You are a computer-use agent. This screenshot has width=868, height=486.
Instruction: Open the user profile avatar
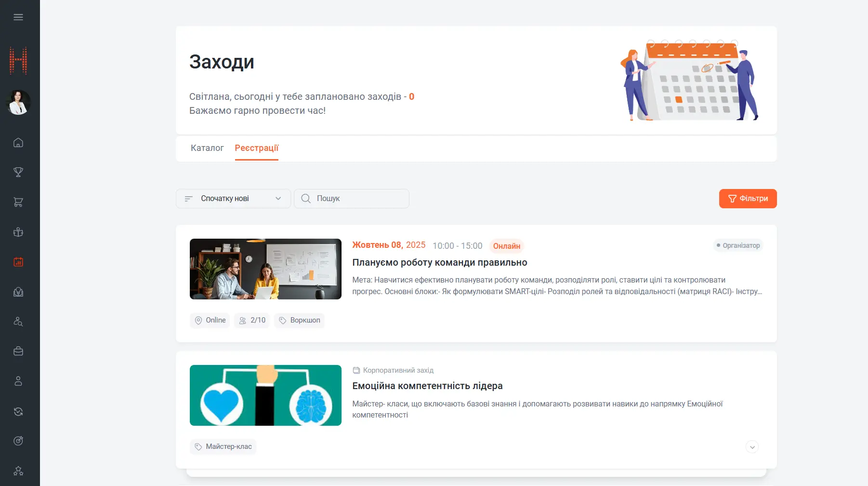pos(18,102)
